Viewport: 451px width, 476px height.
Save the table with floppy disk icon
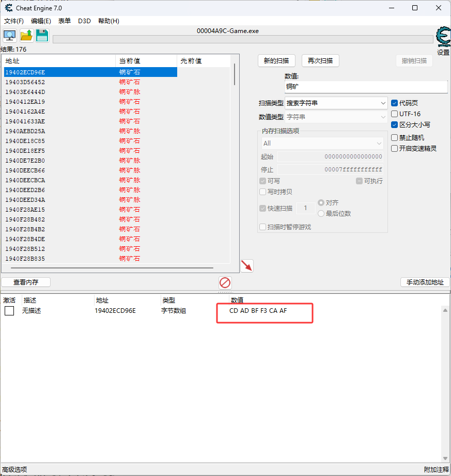point(42,36)
